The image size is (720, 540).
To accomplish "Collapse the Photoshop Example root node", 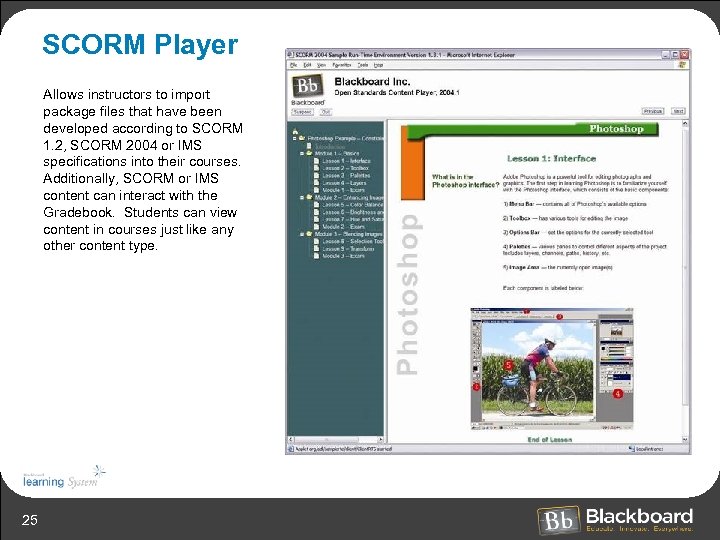I will [295, 138].
